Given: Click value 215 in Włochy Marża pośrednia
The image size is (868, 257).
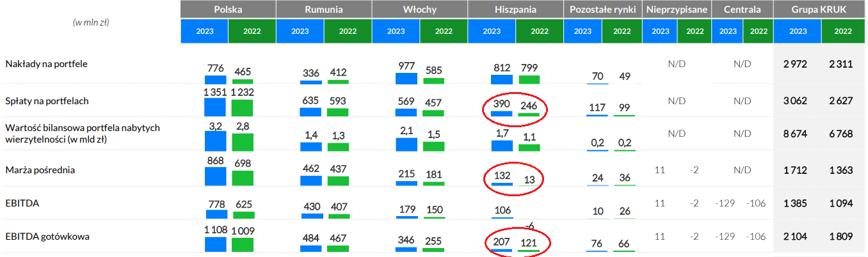Looking at the screenshot, I should [406, 173].
